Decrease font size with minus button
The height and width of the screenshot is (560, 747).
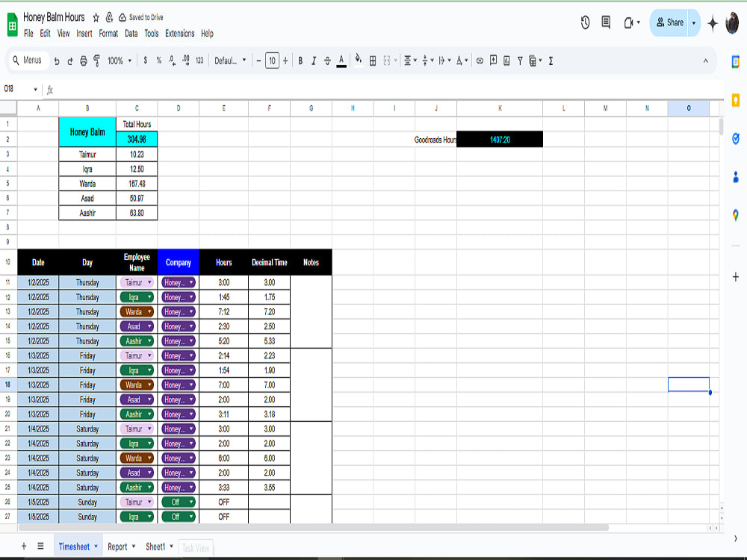258,60
